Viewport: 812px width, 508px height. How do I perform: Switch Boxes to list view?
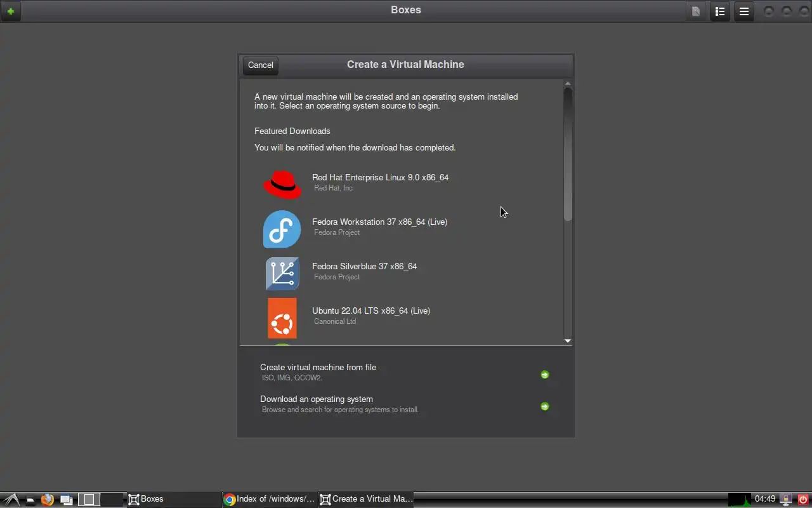point(720,11)
